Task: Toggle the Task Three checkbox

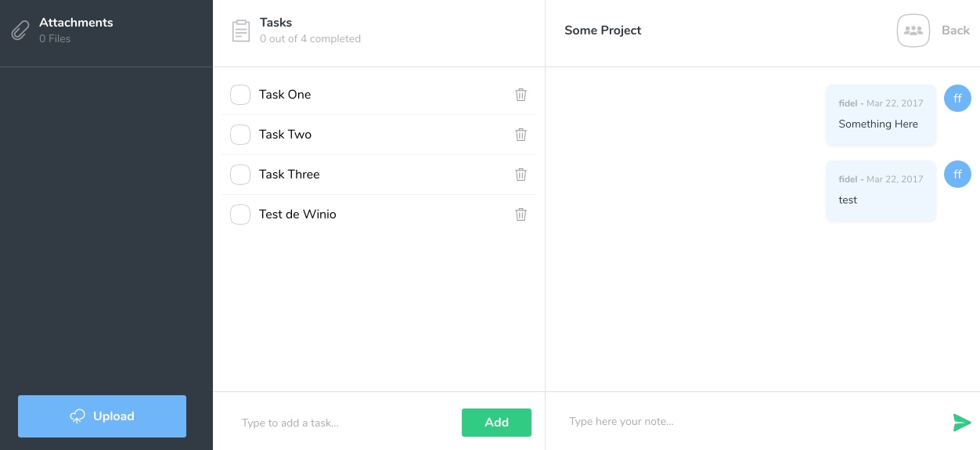Action: 240,175
